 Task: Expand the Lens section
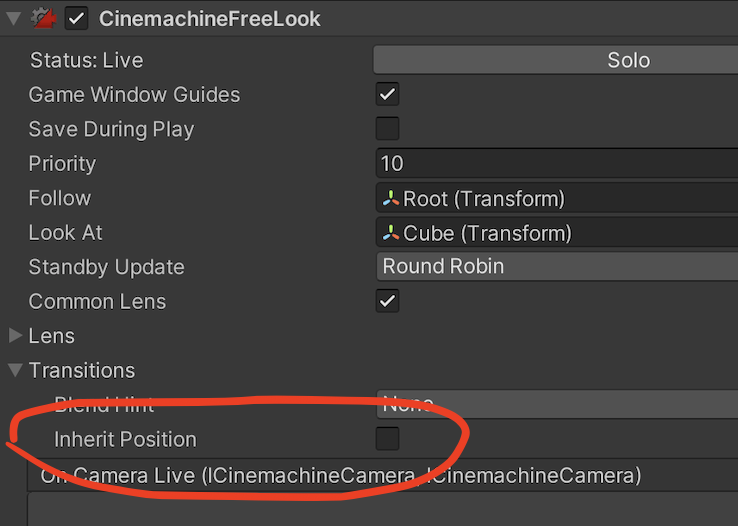(15, 336)
